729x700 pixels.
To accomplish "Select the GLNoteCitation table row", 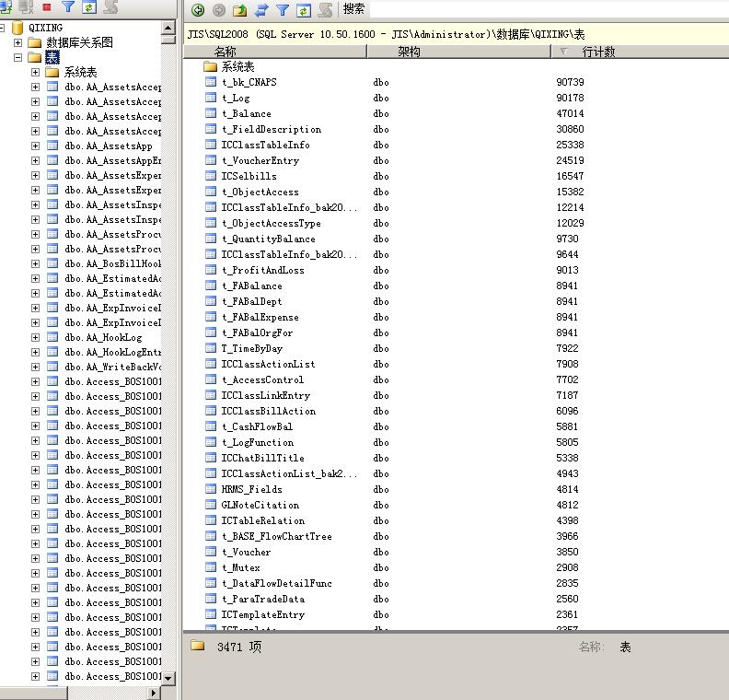I will coord(260,505).
